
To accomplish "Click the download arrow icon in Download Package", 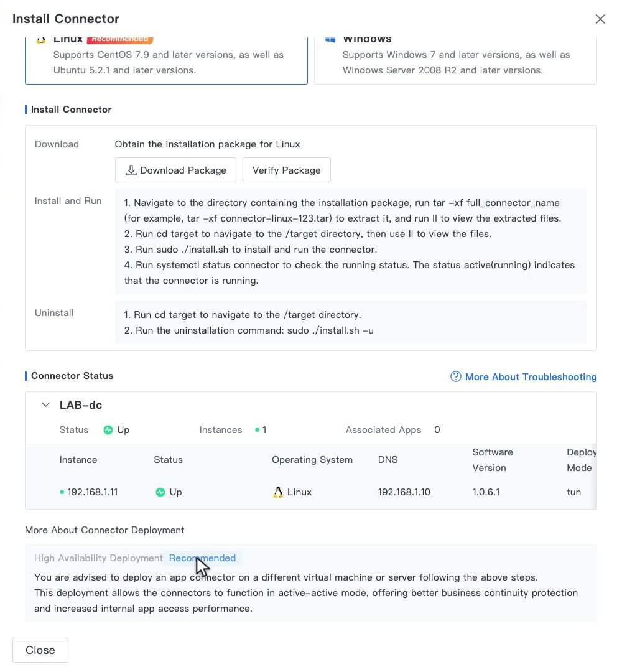I will click(131, 170).
